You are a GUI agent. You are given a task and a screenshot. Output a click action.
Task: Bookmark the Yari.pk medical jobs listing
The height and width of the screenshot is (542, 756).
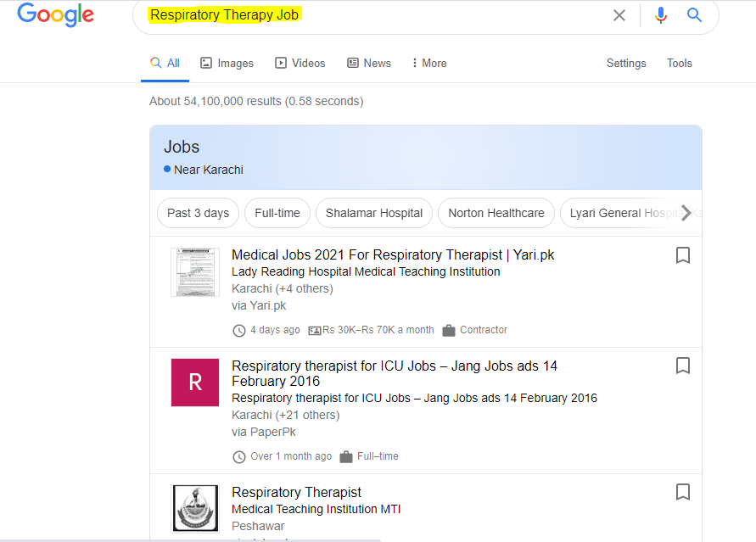pos(683,255)
